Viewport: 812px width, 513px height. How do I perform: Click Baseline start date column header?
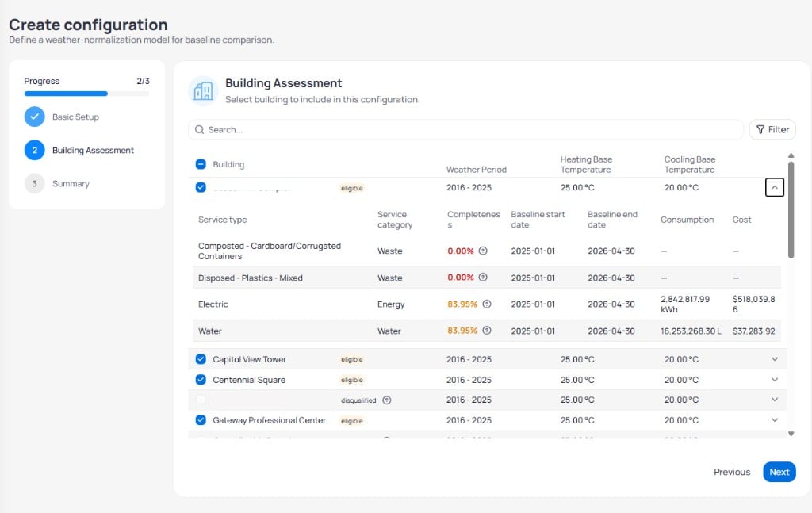coord(538,220)
